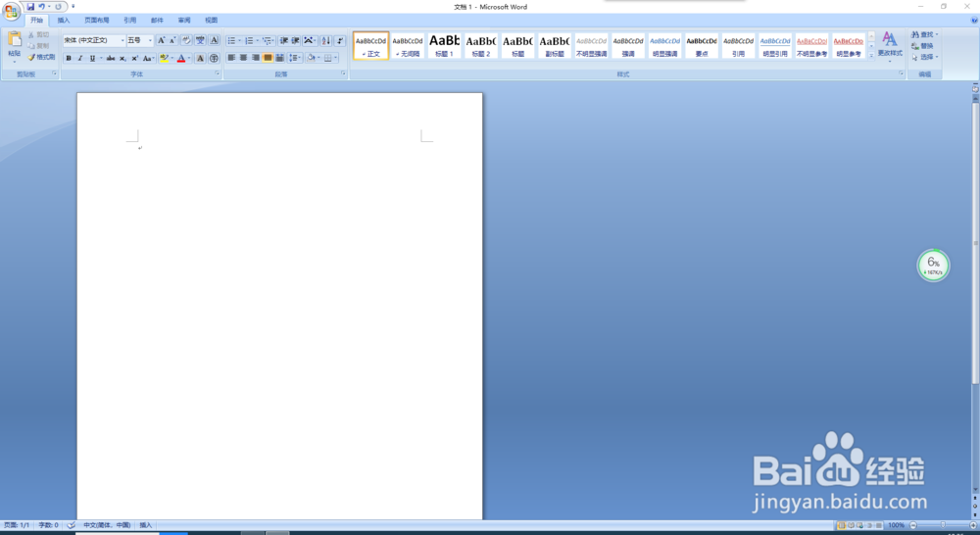
Task: Switch to the Insert (插入) tab
Action: coord(64,21)
